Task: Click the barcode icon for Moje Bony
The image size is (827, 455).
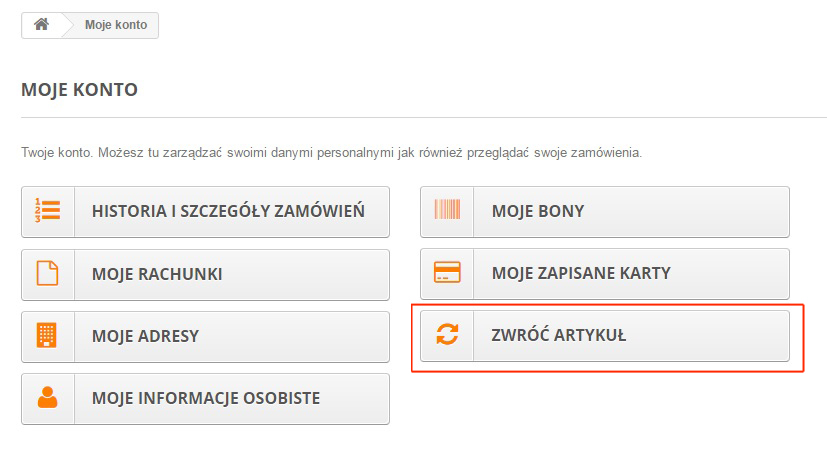Action: tap(447, 209)
